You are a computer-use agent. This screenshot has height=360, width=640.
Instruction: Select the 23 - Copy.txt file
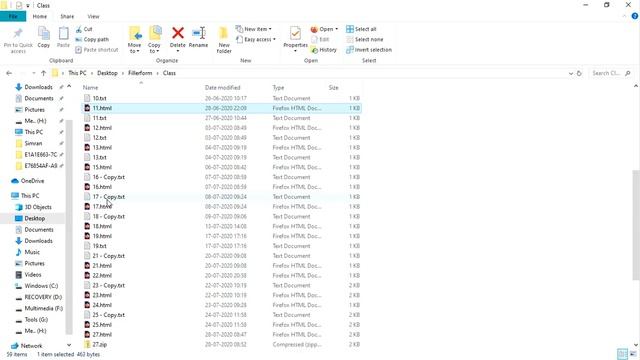(222, 285)
